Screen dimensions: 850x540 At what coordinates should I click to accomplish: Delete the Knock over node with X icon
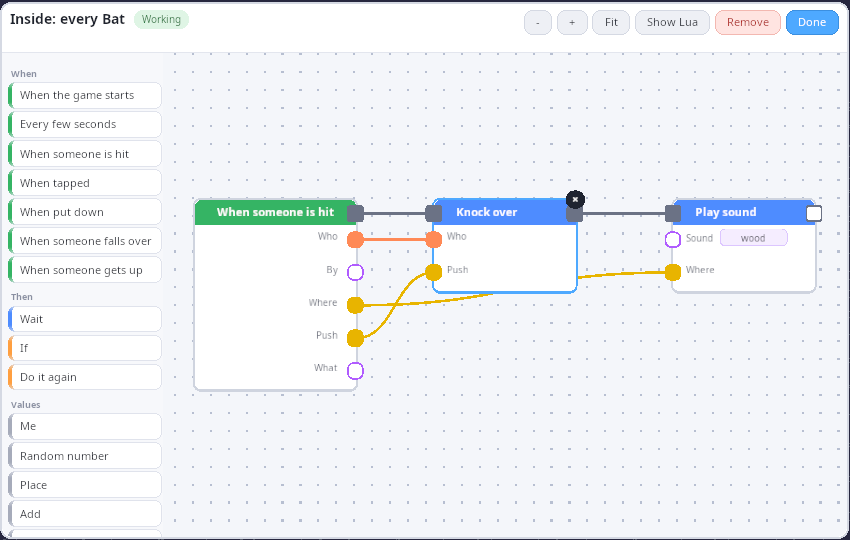coord(575,200)
